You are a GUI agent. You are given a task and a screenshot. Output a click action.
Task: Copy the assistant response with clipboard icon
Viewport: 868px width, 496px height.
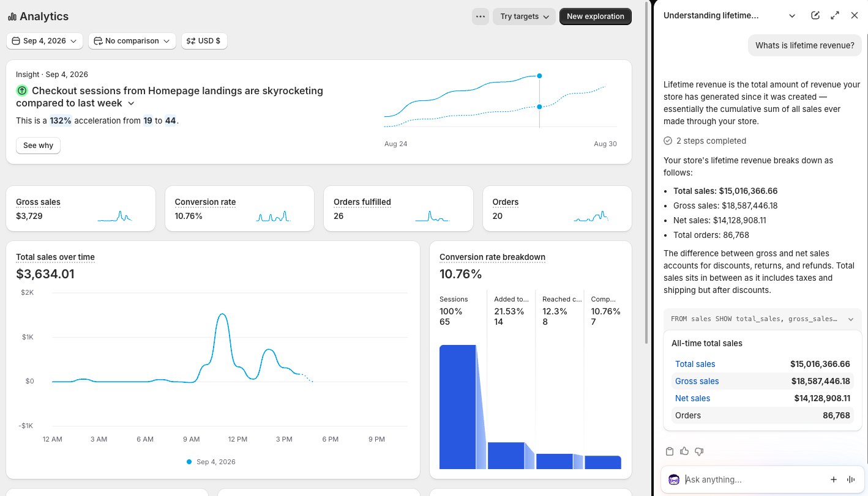[670, 451]
